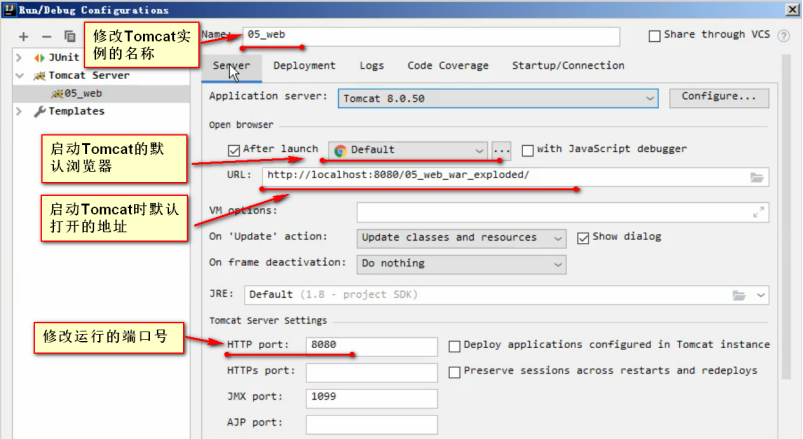
Task: Expand the VM options field with the arrows icon
Action: pos(758,212)
